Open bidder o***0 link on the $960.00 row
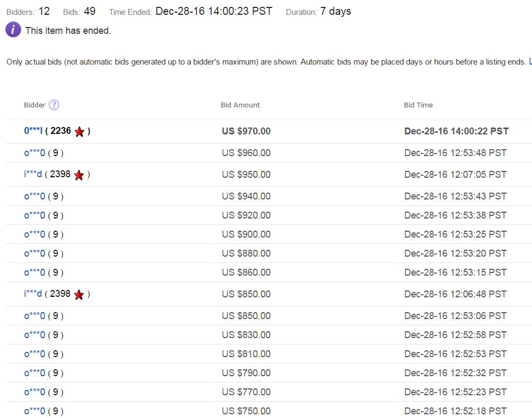The height and width of the screenshot is (418, 532). (34, 153)
